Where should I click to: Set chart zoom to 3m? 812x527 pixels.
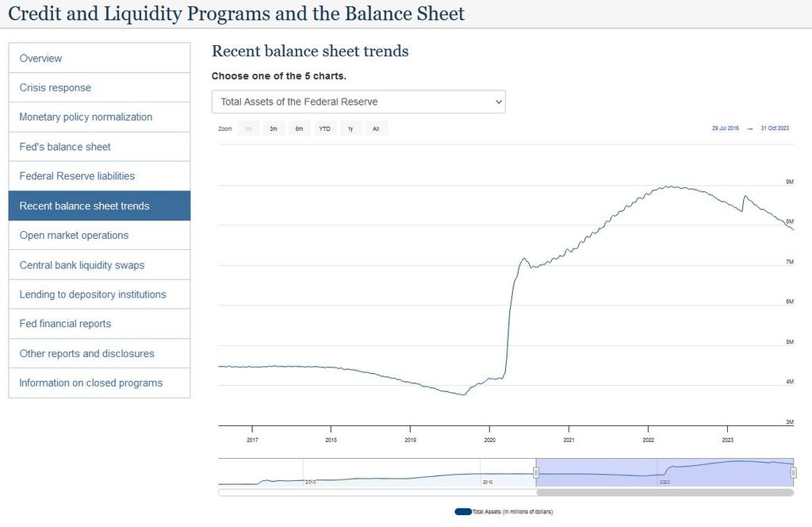coord(273,129)
